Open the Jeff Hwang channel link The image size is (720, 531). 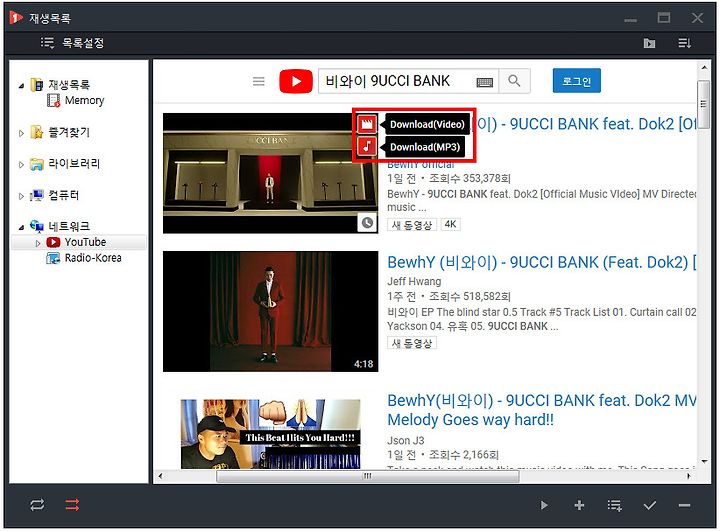coord(414,281)
